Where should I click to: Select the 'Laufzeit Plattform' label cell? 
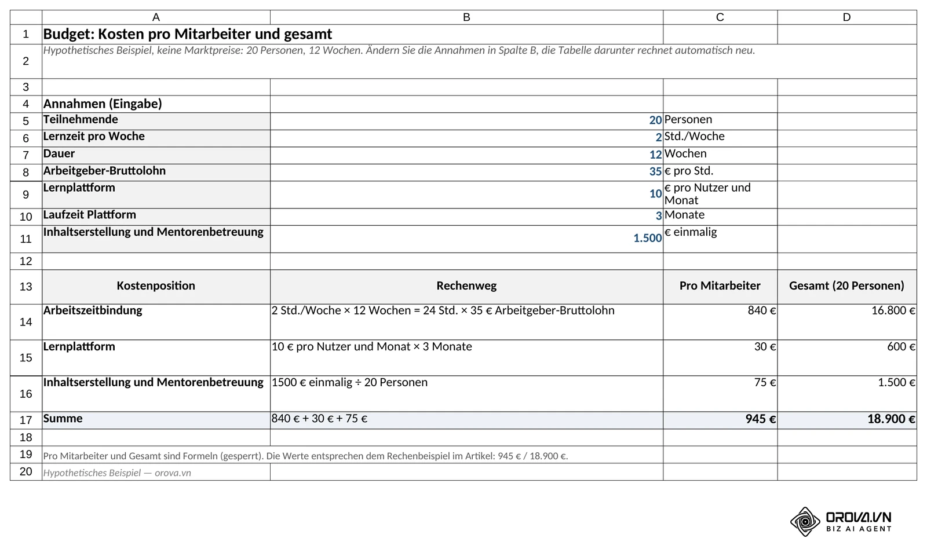156,217
